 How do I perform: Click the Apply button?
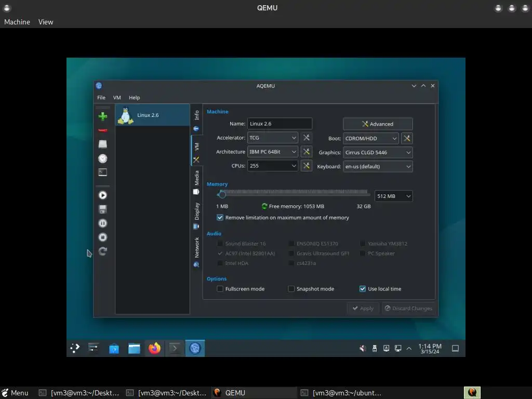363,309
